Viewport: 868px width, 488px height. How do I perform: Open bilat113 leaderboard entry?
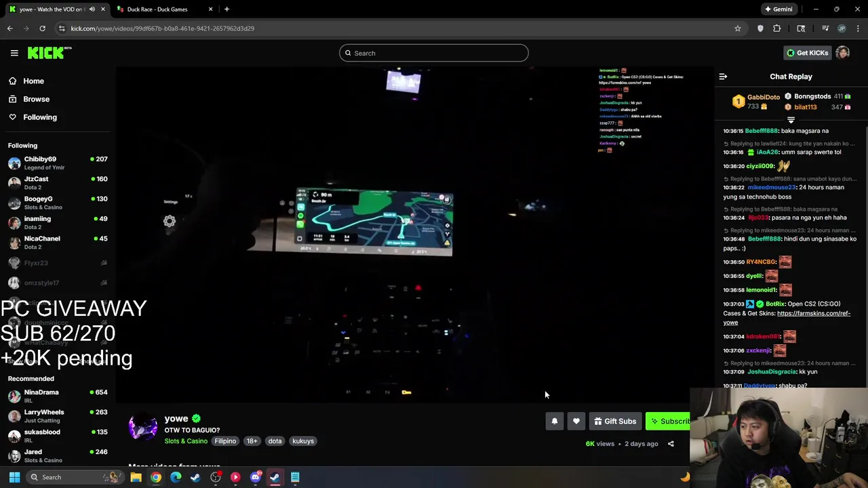click(818, 107)
